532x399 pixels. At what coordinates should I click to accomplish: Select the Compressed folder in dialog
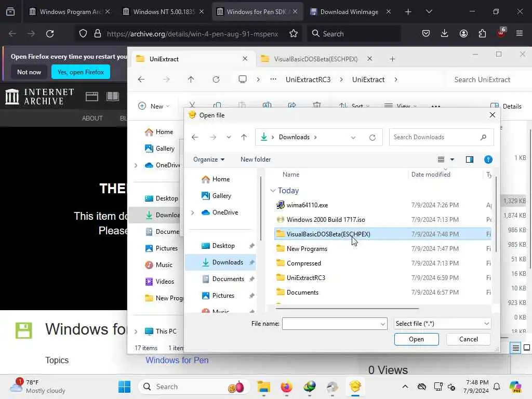(x=383, y=263)
